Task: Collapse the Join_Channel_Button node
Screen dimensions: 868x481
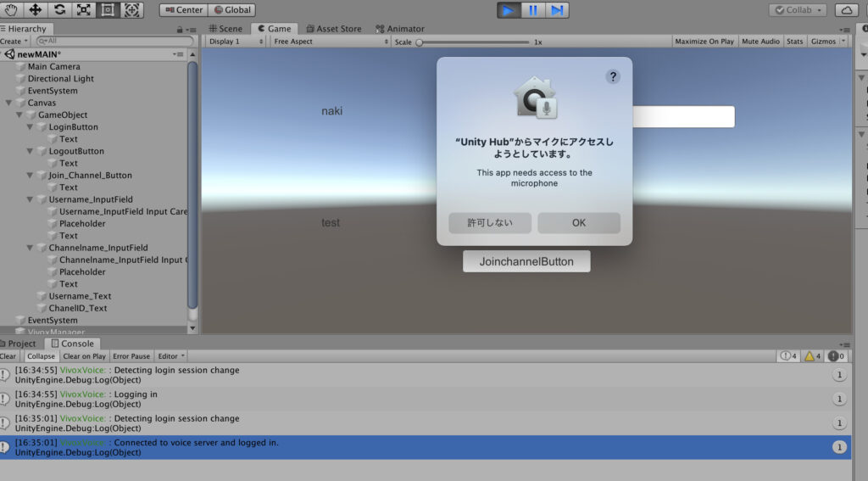Action: (30, 176)
